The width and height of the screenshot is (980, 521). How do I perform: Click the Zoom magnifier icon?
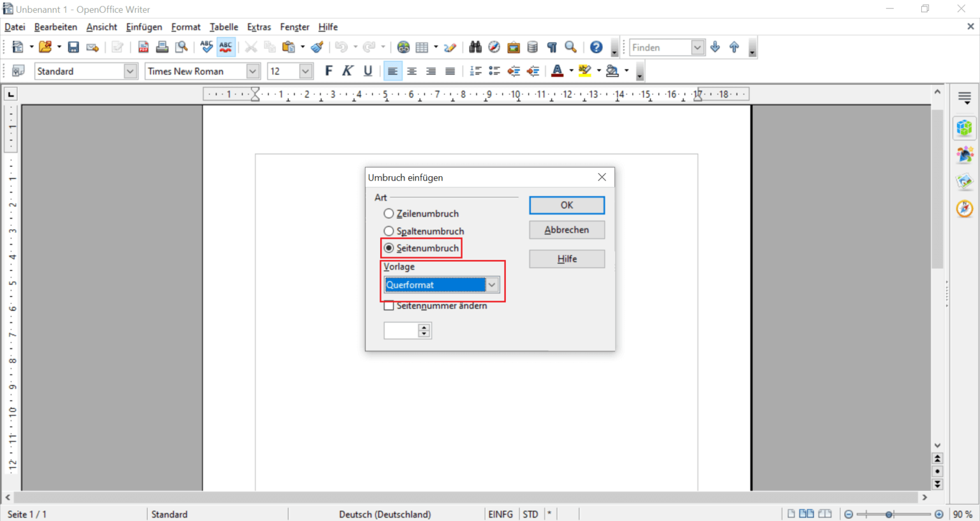point(571,47)
